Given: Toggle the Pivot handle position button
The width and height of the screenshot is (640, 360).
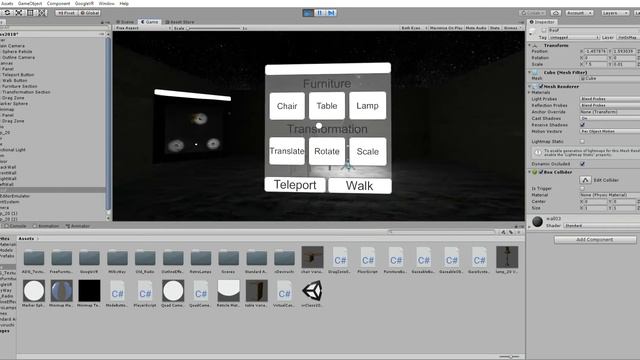Looking at the screenshot, I should tap(67, 13).
